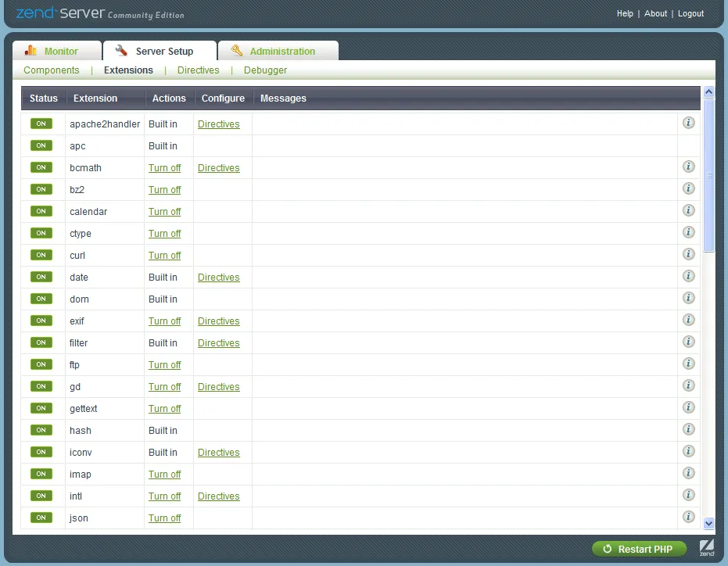View info for iconv extension
Image resolution: width=728 pixels, height=566 pixels.
[689, 451]
